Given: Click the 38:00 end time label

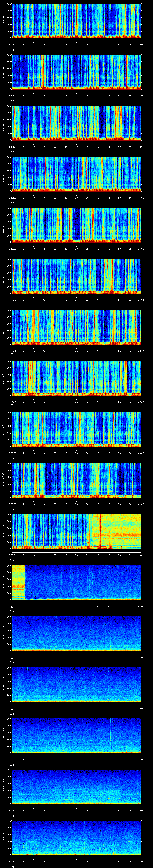Looking at the screenshot, I should [x=141, y=453].
